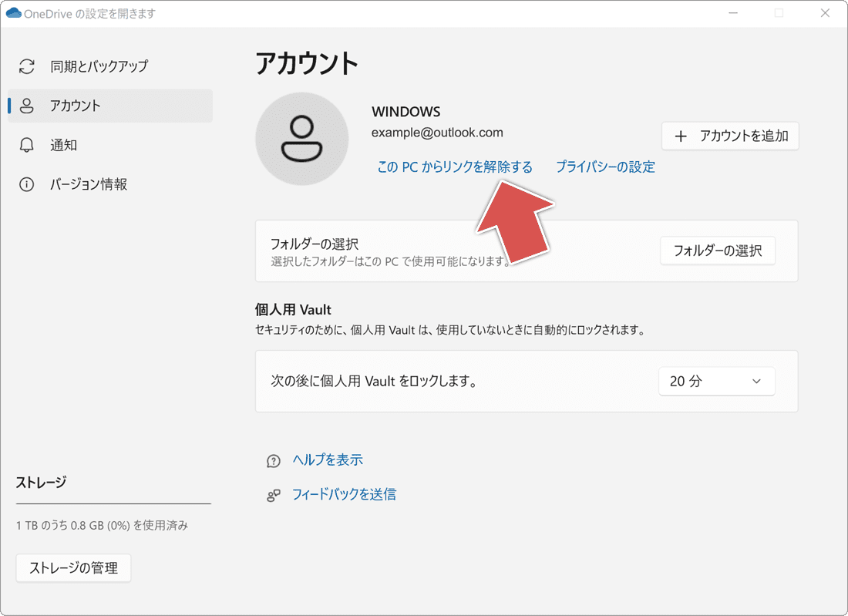Screen dimensions: 848x616
Task: Unlink this PC via このPCからリンクを解除する
Action: (455, 167)
